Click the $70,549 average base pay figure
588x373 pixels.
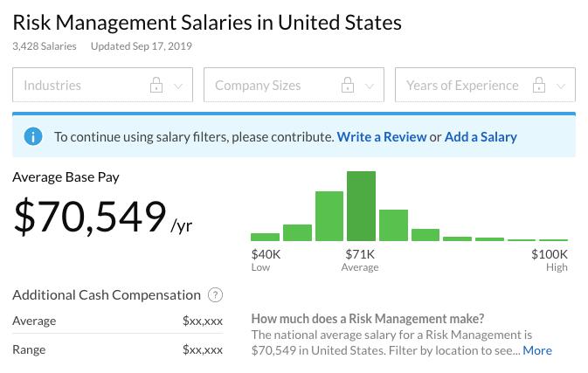[x=89, y=218]
